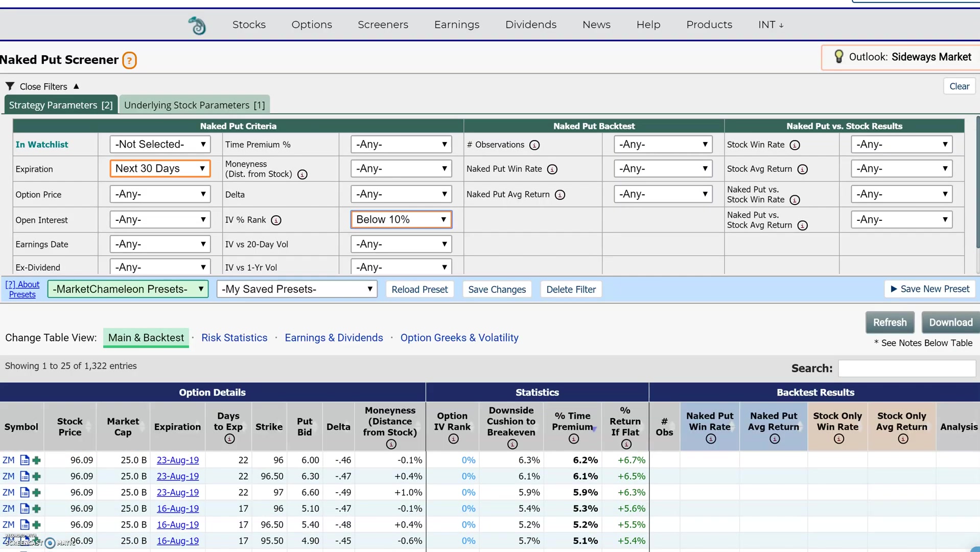Click info icon under Stock Only Avg Return column
Screen dimensions: 980x552
tap(903, 439)
